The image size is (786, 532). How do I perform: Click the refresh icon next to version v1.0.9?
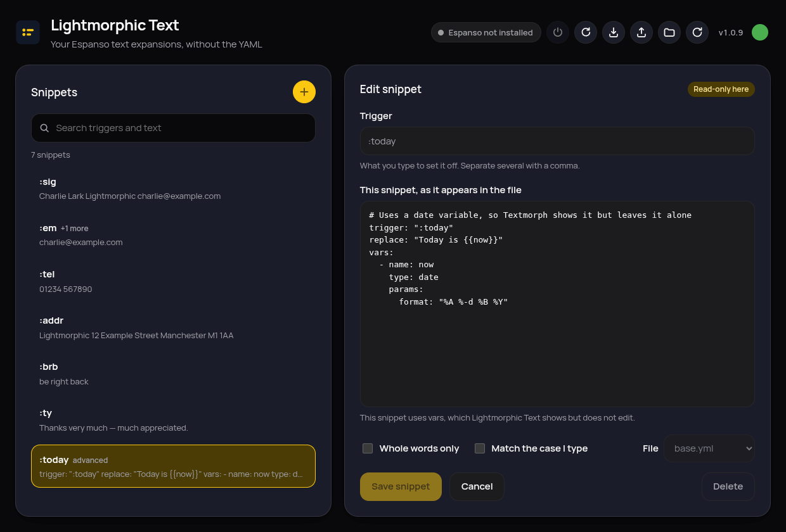pos(697,32)
